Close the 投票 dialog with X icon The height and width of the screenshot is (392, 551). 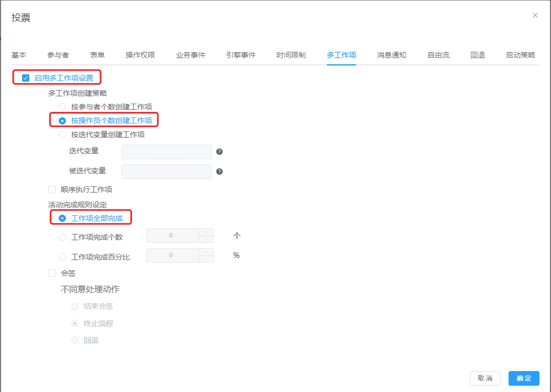(x=535, y=15)
